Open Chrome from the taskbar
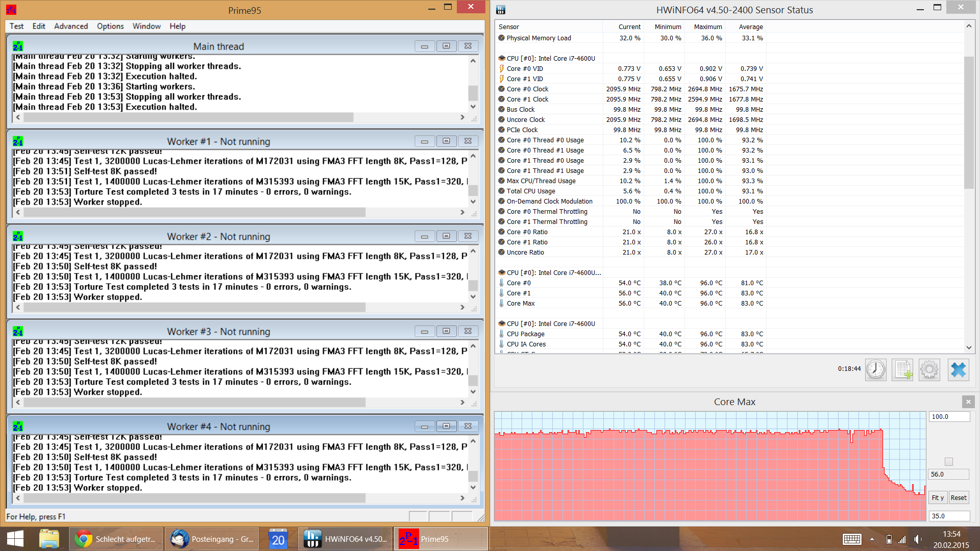The image size is (980, 551). click(116, 539)
